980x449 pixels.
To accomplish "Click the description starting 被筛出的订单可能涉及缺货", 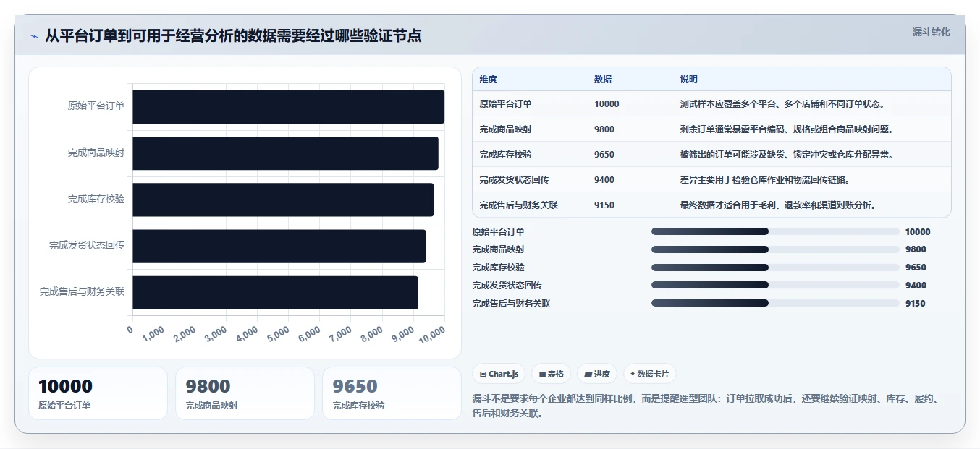I will tap(787, 155).
